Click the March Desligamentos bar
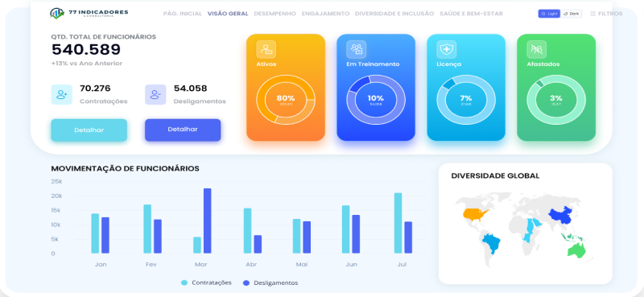This screenshot has width=644, height=297. click(x=208, y=221)
